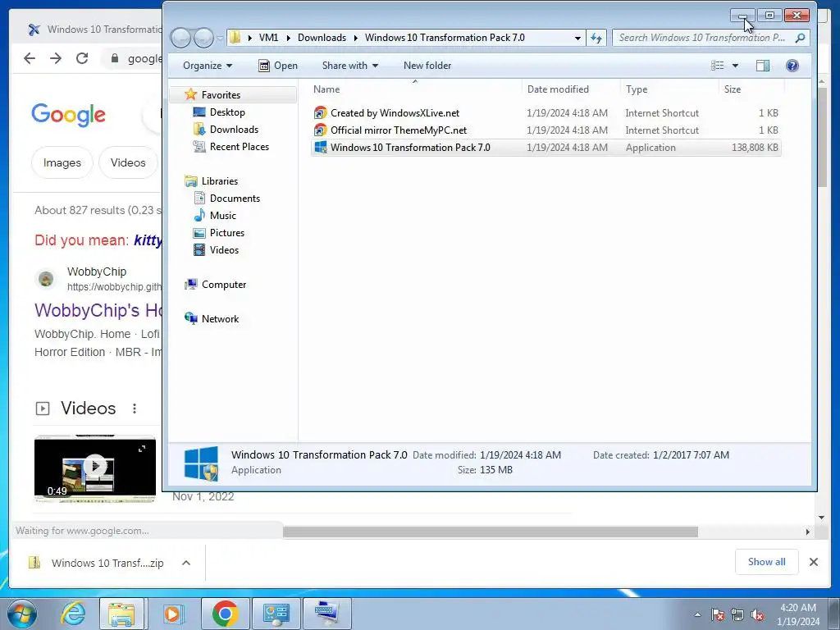The image size is (840, 630).
Task: Click the icon of Official mirror ThemeMyPC.net
Action: pyautogui.click(x=321, y=130)
